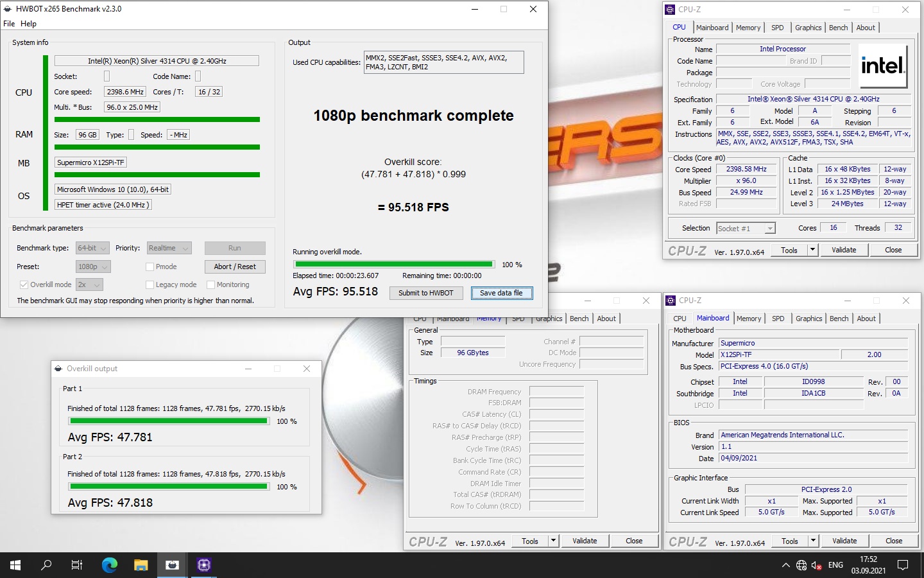Toggle the Overkill mode checkbox
The height and width of the screenshot is (578, 924).
tap(24, 285)
